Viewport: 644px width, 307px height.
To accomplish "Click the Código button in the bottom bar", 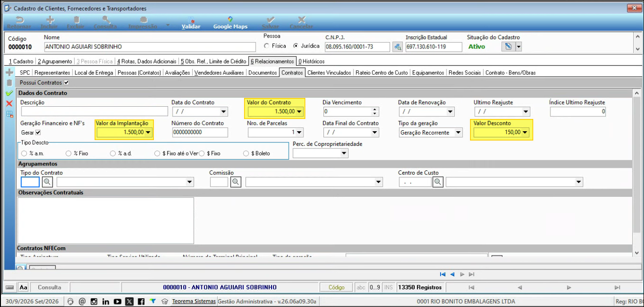I will (337, 287).
